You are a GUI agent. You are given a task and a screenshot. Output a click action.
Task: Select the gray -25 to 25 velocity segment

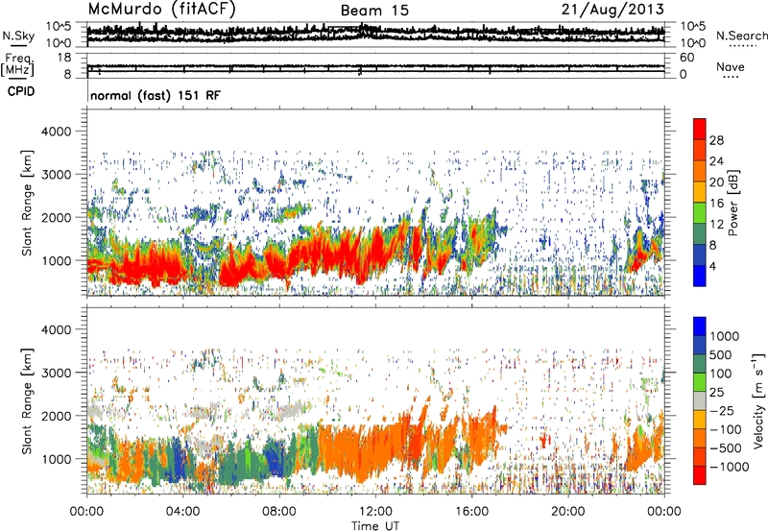(x=700, y=401)
